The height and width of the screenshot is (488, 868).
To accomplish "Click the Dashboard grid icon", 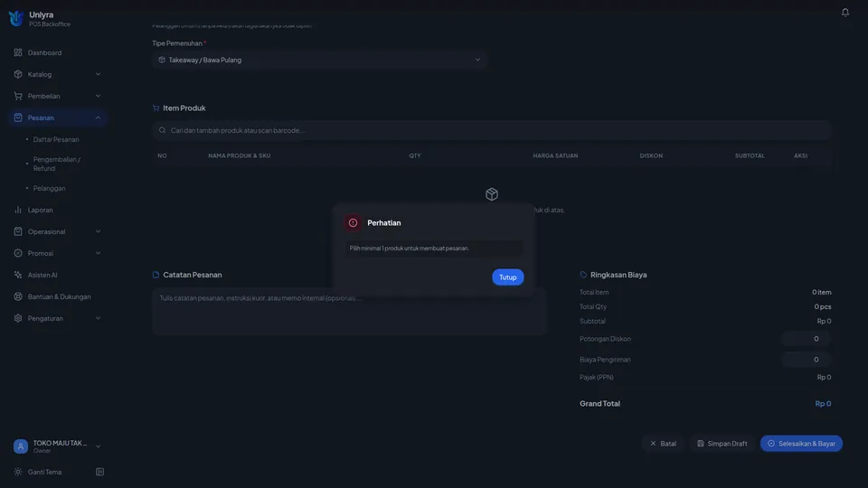I will tap(18, 52).
